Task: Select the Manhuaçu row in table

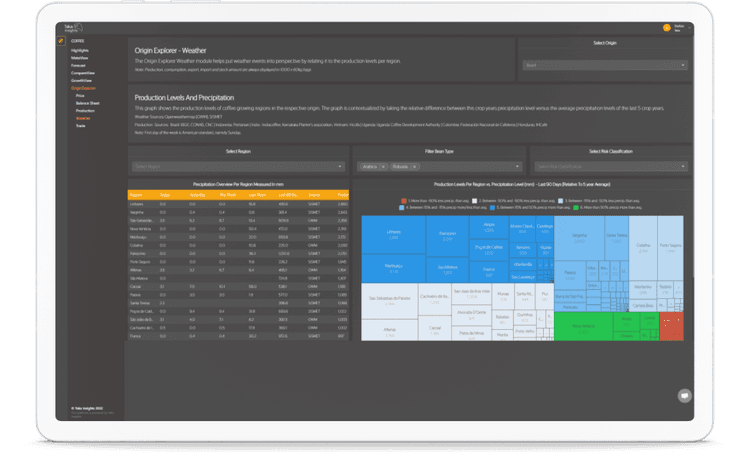Action: click(x=238, y=237)
